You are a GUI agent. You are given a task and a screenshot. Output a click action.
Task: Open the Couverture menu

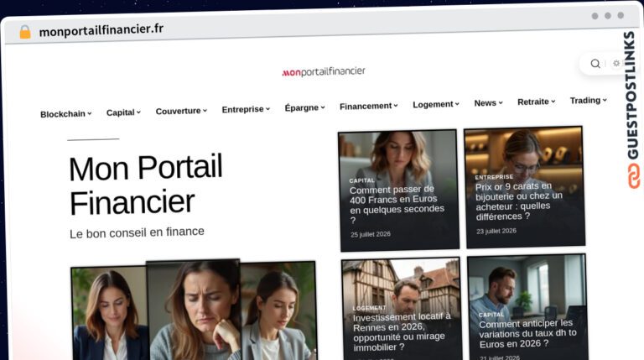[181, 111]
